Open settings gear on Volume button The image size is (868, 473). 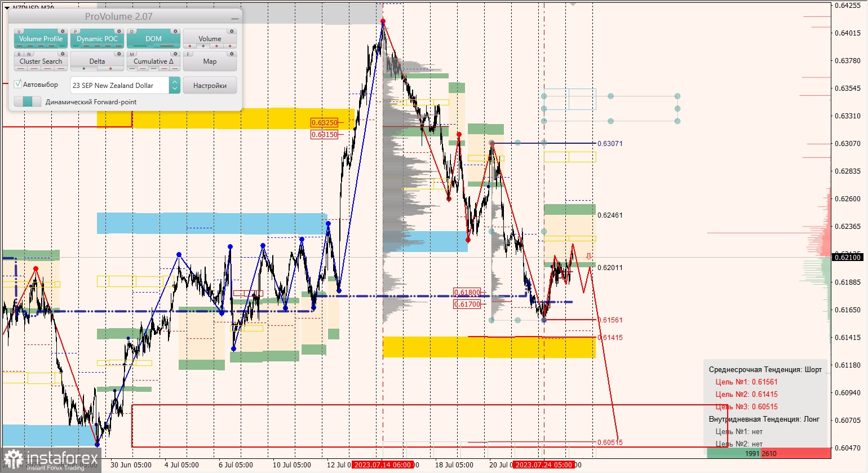point(232,32)
